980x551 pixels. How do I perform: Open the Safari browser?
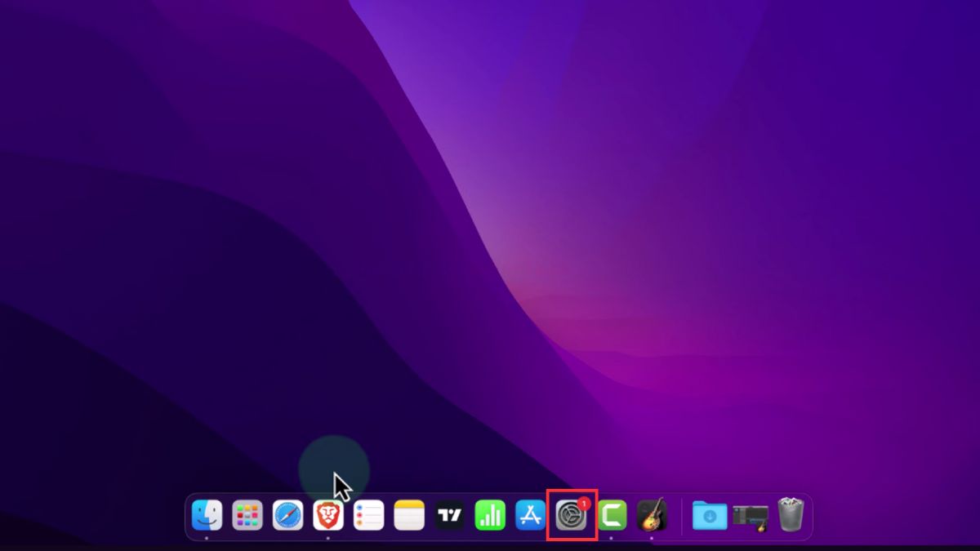[287, 516]
